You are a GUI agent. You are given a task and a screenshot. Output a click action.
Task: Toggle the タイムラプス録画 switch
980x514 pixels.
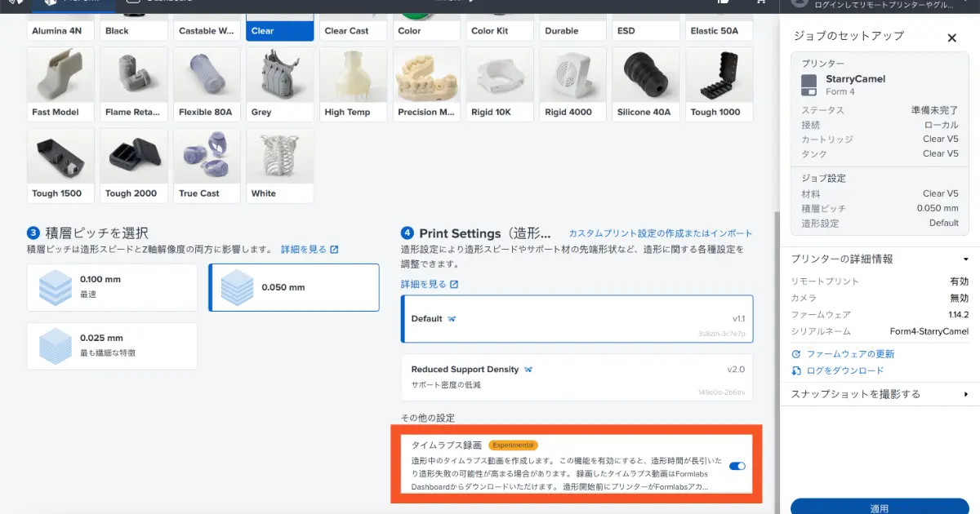click(737, 466)
